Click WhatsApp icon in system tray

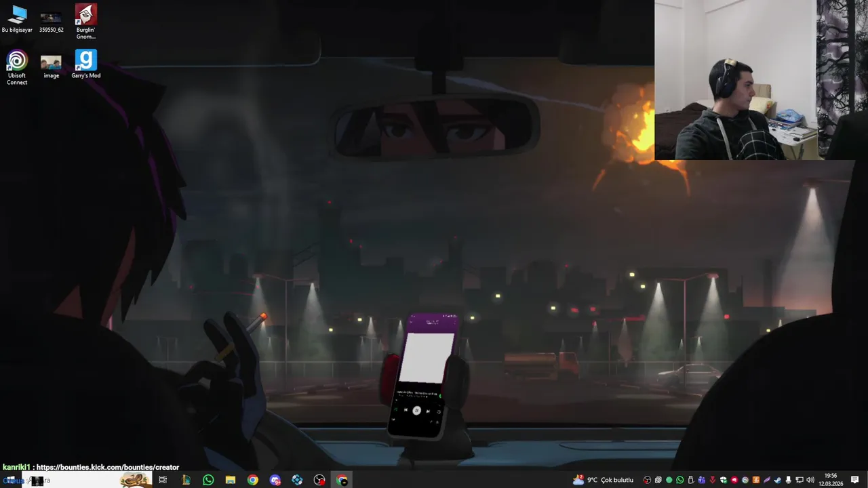pos(680,480)
